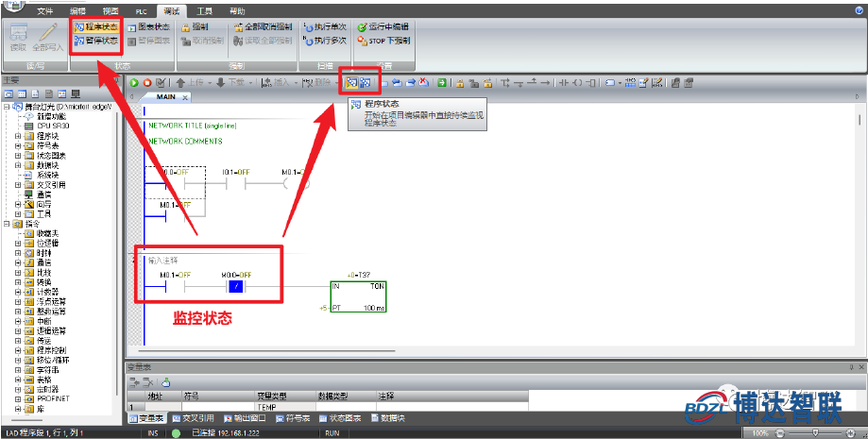Click the red Stop PLC icon

point(147,83)
